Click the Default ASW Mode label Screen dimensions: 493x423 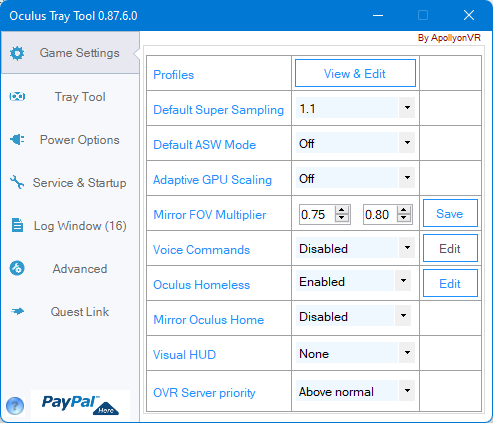click(x=204, y=145)
